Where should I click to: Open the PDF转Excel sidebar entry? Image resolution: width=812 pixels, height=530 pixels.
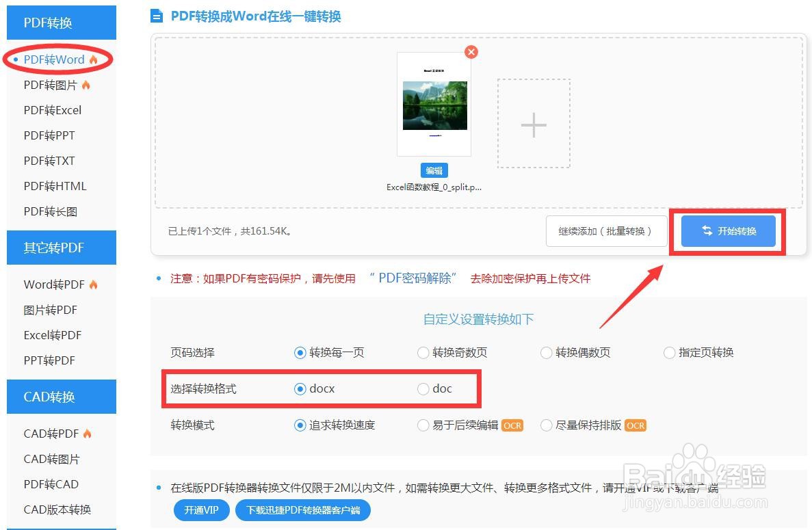point(51,110)
